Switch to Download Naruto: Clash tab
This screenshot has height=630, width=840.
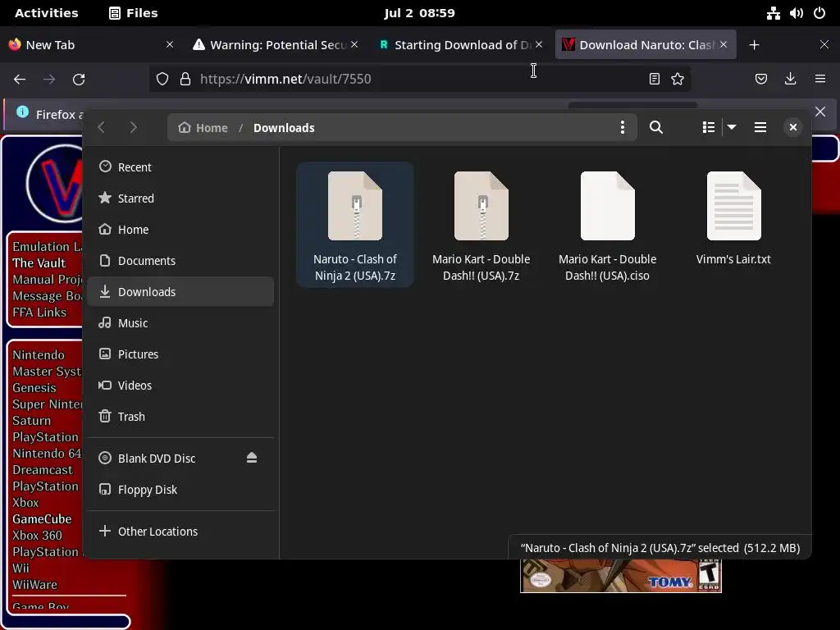coord(645,45)
